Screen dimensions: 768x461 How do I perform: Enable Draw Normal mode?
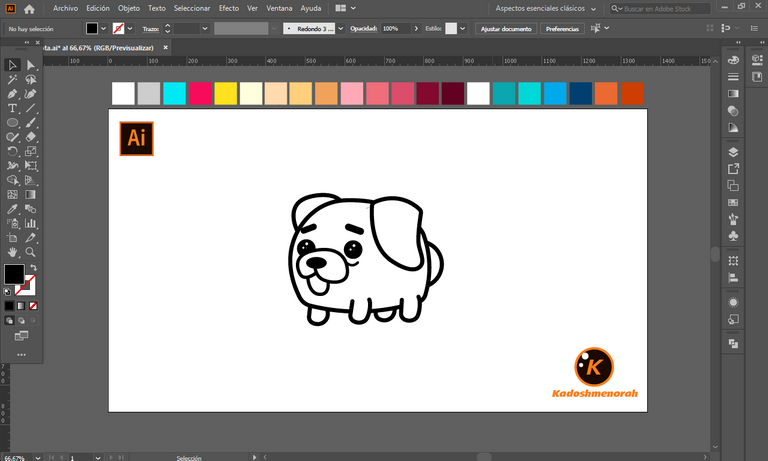pyautogui.click(x=9, y=320)
